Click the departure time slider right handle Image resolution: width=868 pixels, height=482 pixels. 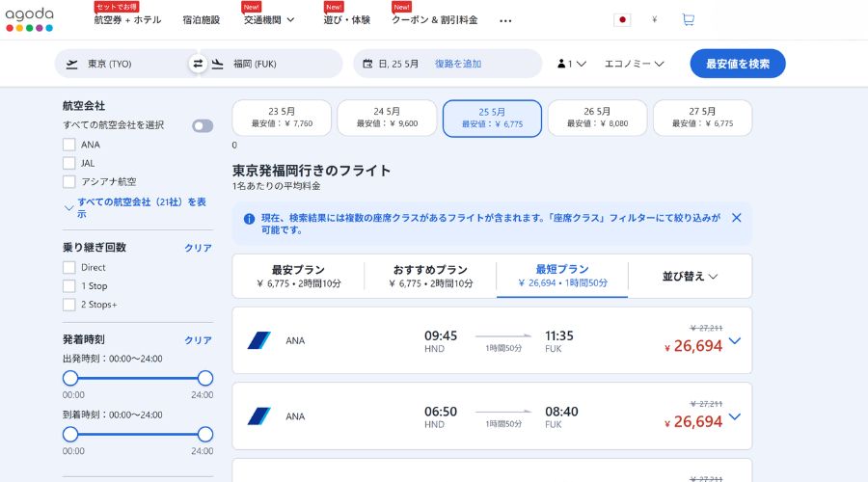click(205, 379)
